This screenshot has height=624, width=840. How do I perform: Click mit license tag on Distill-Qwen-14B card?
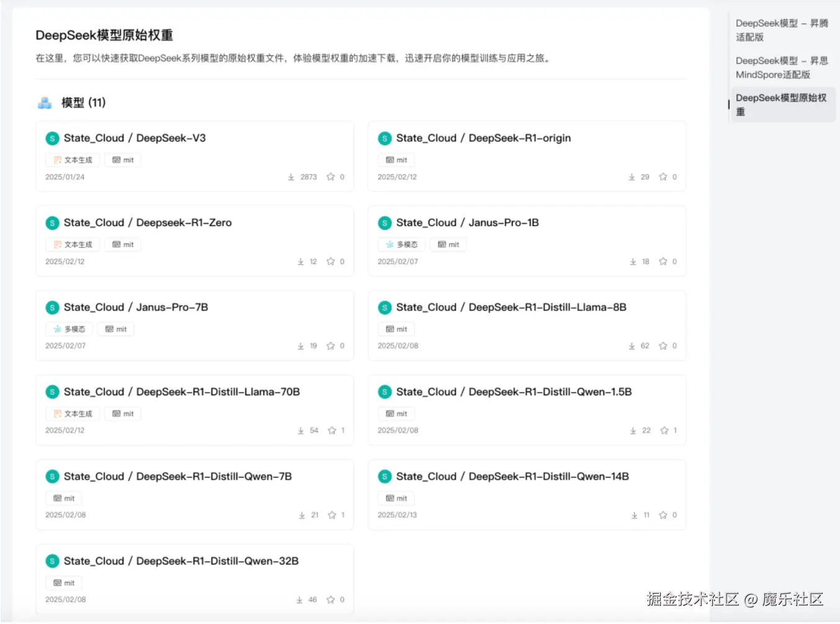point(396,498)
